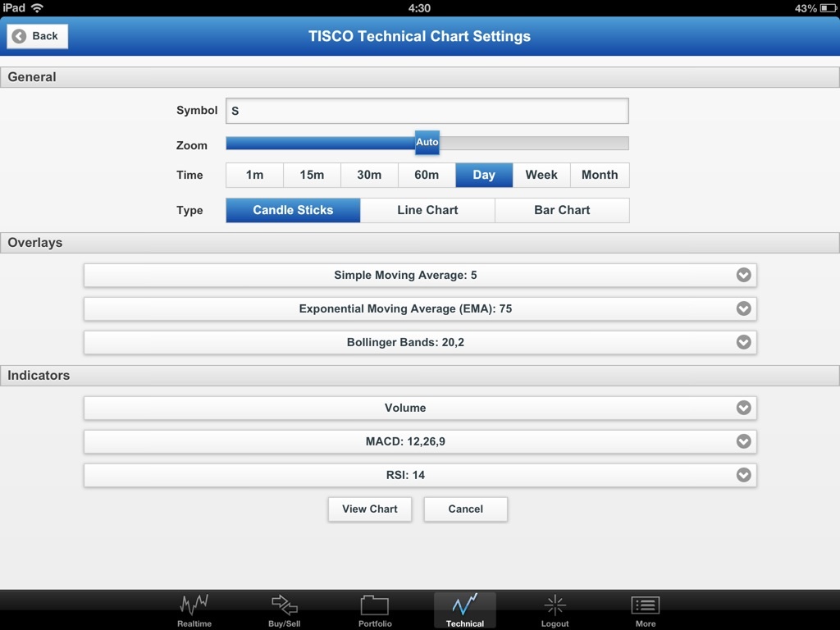Click the View Chart button
Screen dimensions: 840x630
[x=370, y=509]
